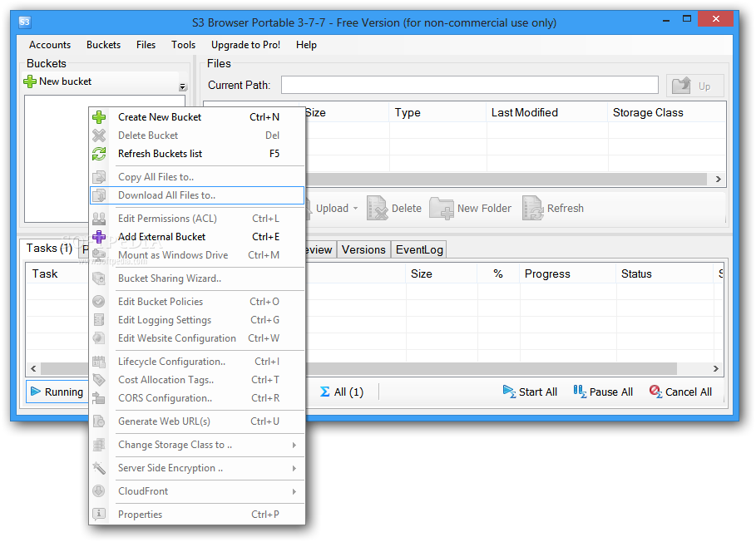Viewport: 756px width, 542px height.
Task: Click the green arrows icon beside Refresh Buckets list
Action: coord(99,154)
